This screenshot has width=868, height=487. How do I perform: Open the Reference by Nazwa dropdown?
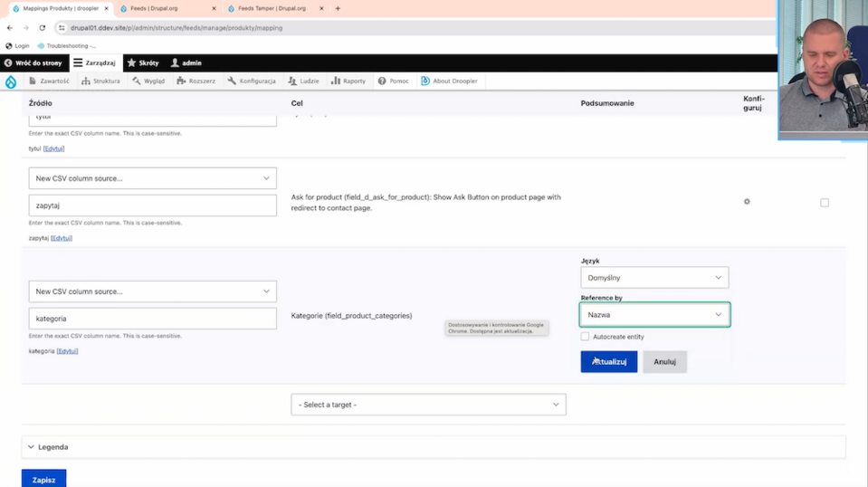pyautogui.click(x=654, y=314)
